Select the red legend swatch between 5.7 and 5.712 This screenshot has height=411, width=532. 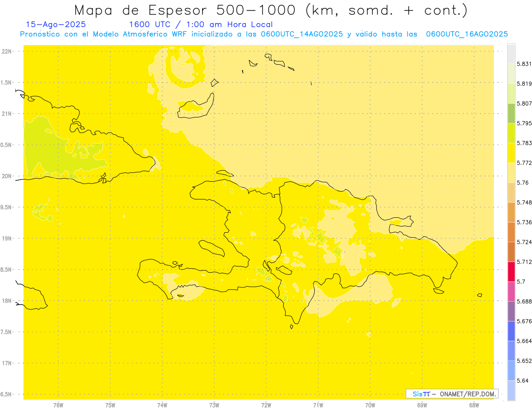pos(511,271)
